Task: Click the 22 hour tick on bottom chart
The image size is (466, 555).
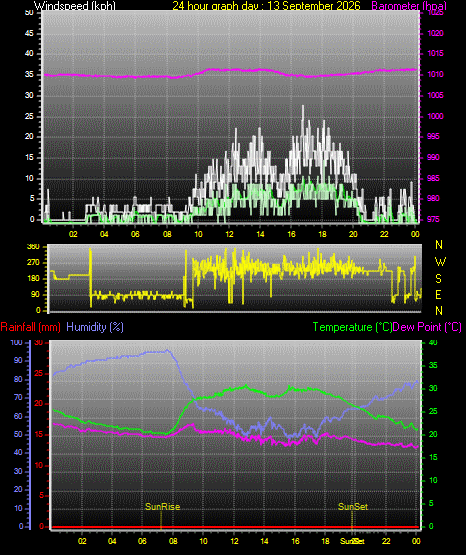Action: click(x=386, y=541)
